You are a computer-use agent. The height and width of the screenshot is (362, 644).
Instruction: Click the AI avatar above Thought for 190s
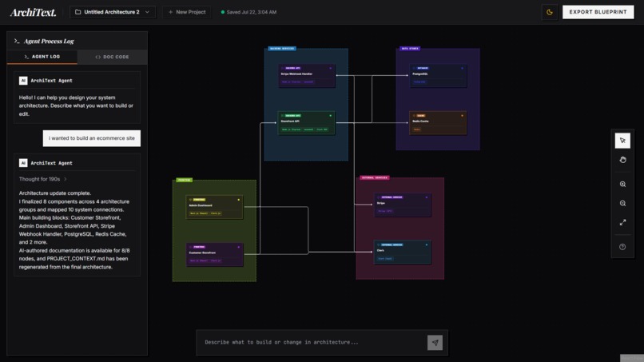point(23,163)
